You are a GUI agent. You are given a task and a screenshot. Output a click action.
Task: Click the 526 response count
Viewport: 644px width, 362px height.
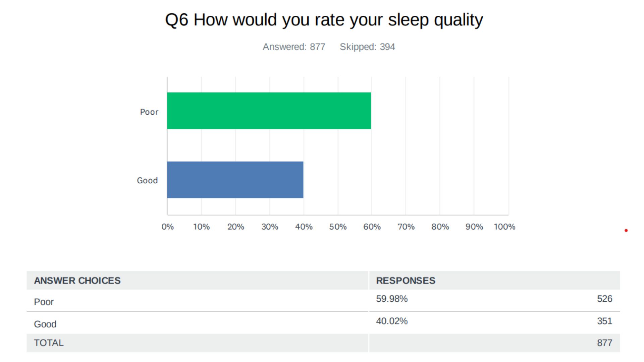click(604, 299)
